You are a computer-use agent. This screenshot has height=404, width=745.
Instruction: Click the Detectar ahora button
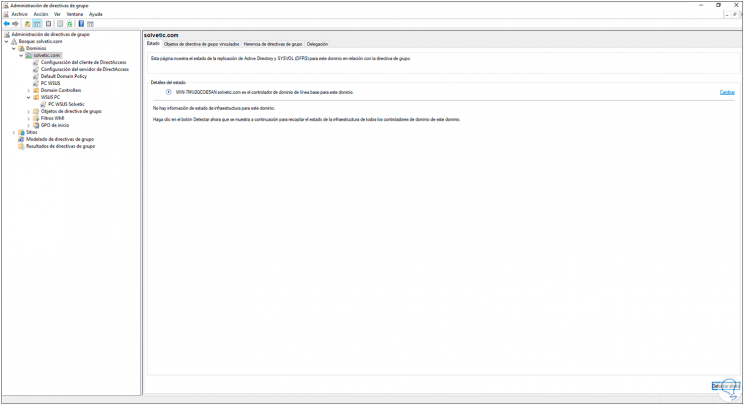(726, 386)
